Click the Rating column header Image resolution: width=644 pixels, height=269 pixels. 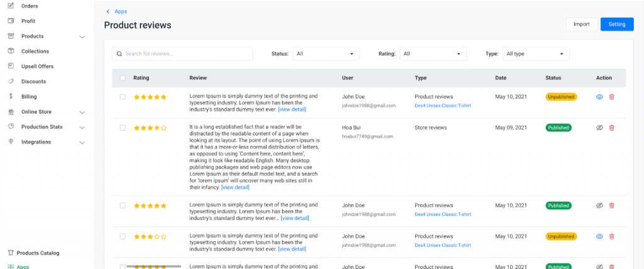click(x=142, y=77)
